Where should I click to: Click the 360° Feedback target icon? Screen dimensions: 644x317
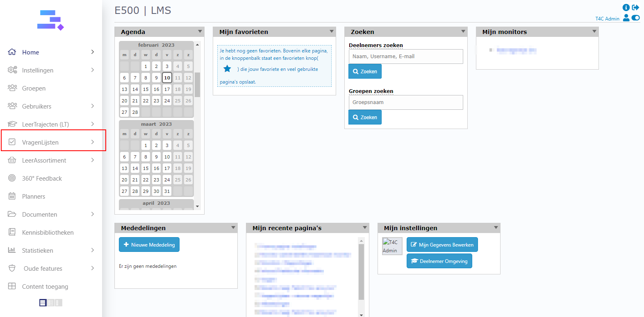click(x=12, y=178)
